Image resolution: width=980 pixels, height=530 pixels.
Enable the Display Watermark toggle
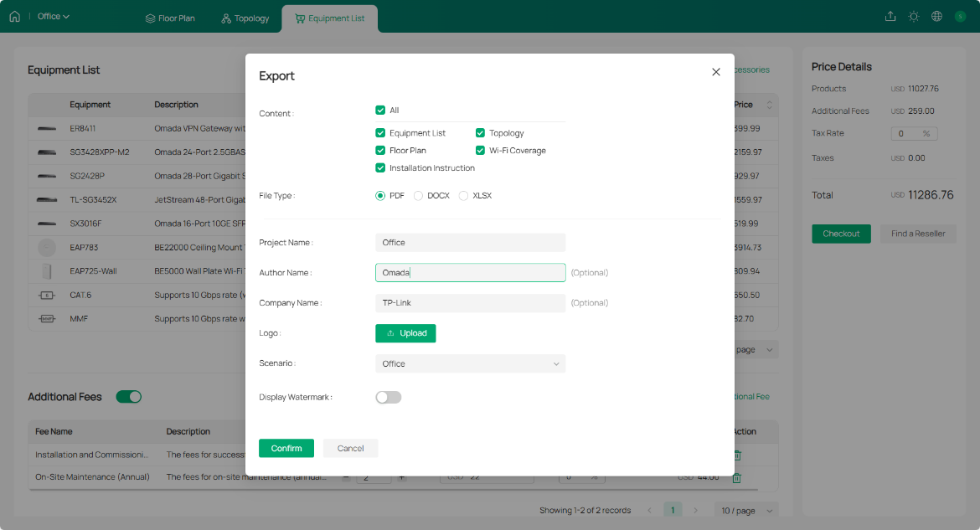(389, 397)
